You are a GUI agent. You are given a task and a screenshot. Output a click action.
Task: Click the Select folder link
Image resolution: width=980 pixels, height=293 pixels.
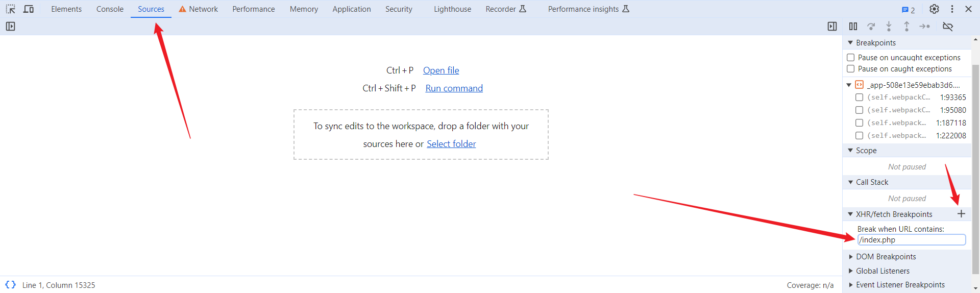click(451, 144)
